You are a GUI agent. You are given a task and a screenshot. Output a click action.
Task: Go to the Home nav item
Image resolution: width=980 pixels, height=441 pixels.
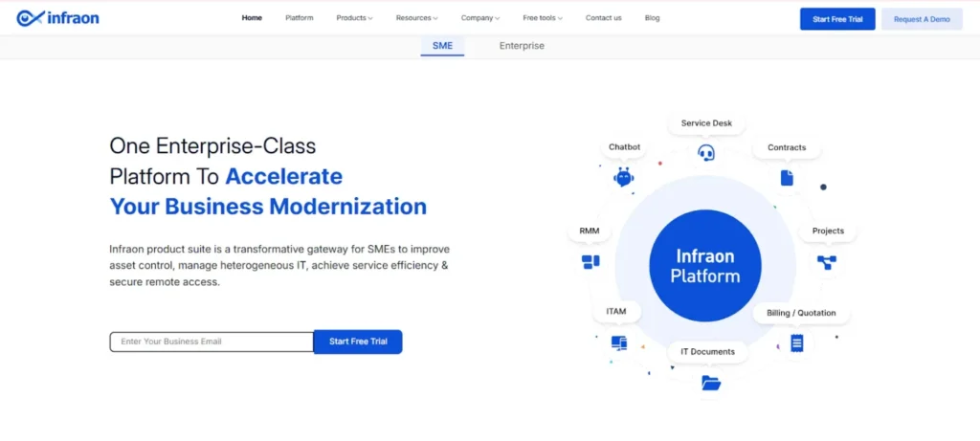[252, 18]
